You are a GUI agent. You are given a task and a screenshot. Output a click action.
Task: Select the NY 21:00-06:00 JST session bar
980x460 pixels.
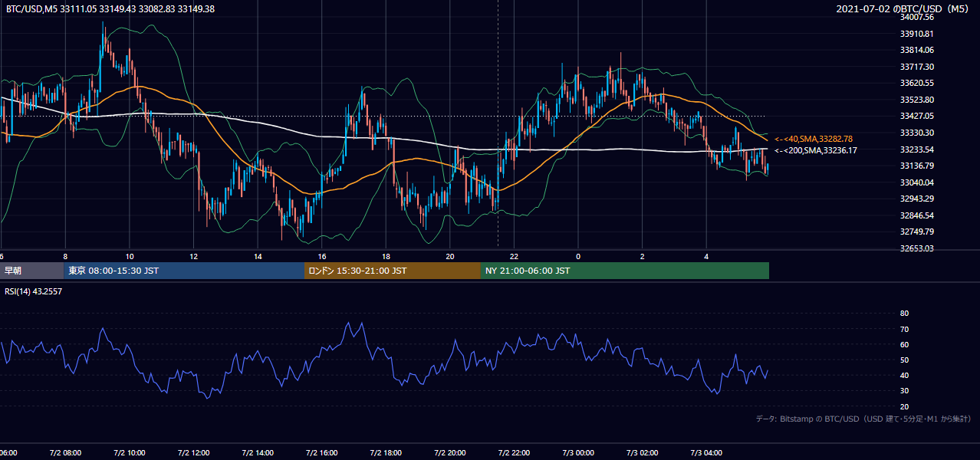(x=625, y=271)
